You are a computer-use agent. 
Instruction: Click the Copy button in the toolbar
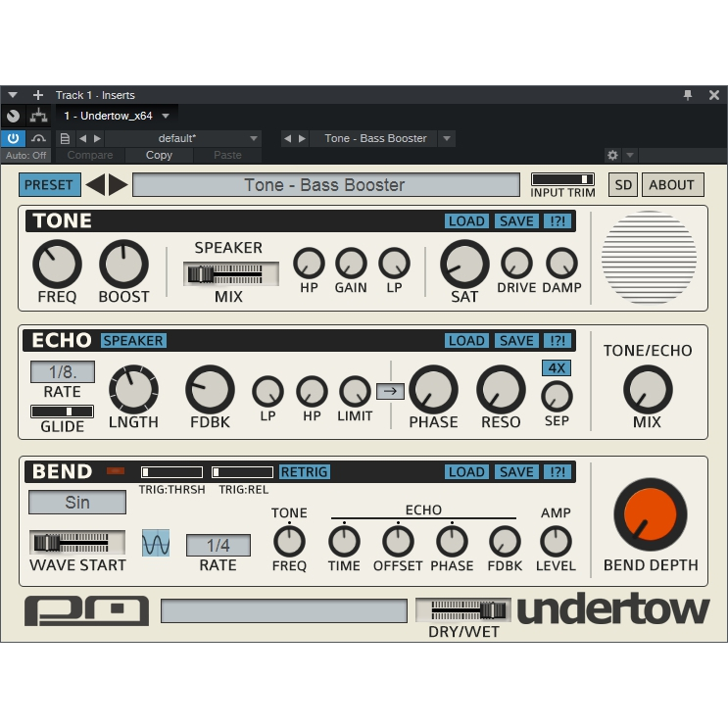(159, 155)
